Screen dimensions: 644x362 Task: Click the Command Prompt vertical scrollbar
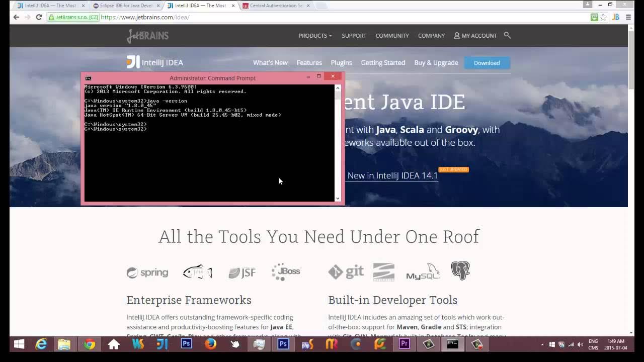point(338,143)
